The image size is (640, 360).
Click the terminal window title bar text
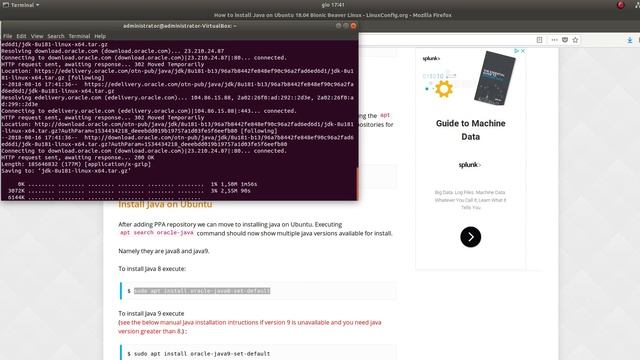pyautogui.click(x=180, y=26)
